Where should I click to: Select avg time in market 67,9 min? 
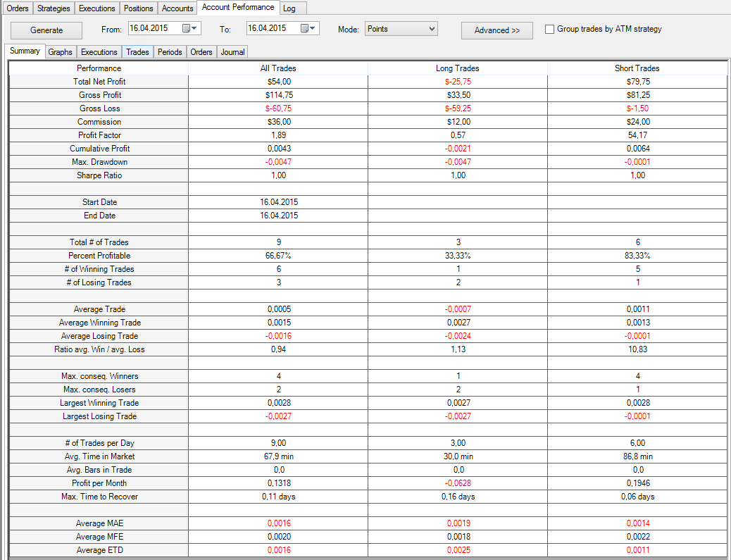click(279, 456)
